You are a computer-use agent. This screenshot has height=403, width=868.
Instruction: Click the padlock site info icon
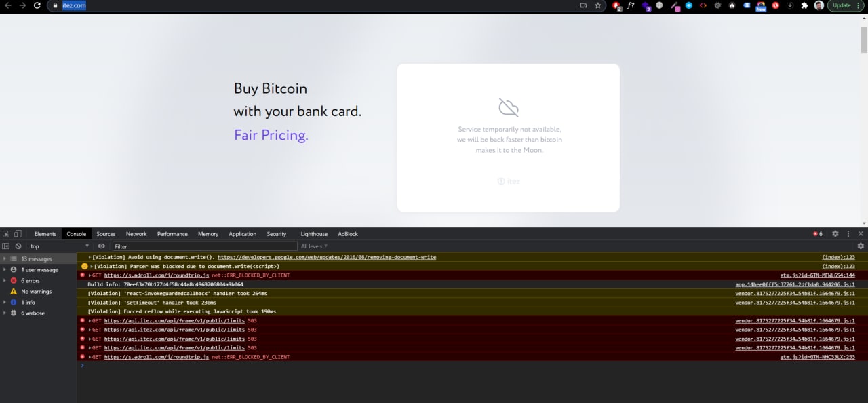(x=56, y=5)
